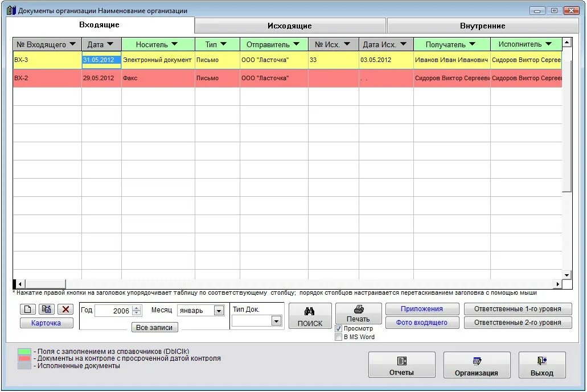Click the Факс cell
The height and width of the screenshot is (392, 587).
click(158, 78)
